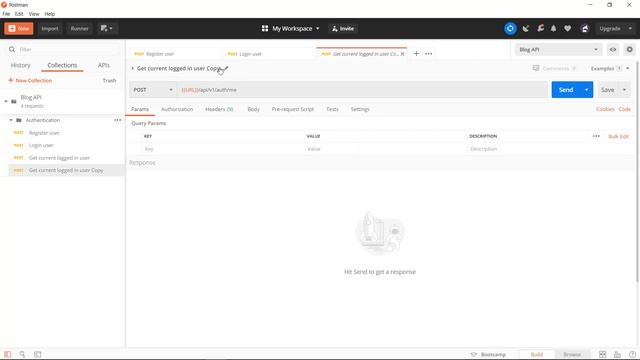Screen dimensions: 640x360
Task: Open params table column options ellipsis
Action: tap(596, 136)
